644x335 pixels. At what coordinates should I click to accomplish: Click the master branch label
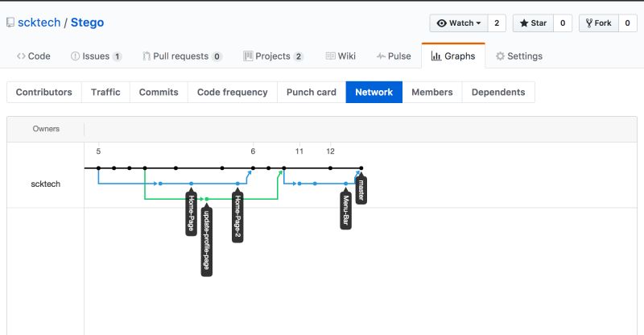(x=361, y=190)
